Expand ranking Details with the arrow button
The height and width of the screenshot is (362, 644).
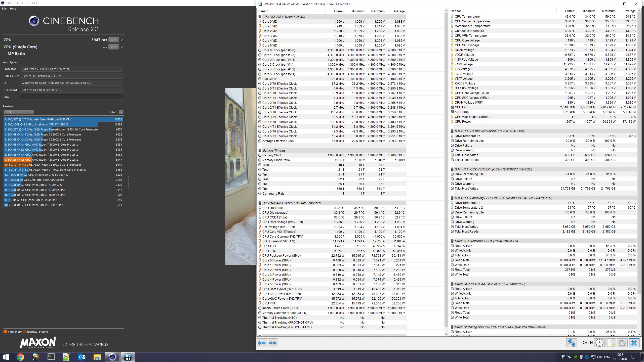pyautogui.click(x=121, y=112)
